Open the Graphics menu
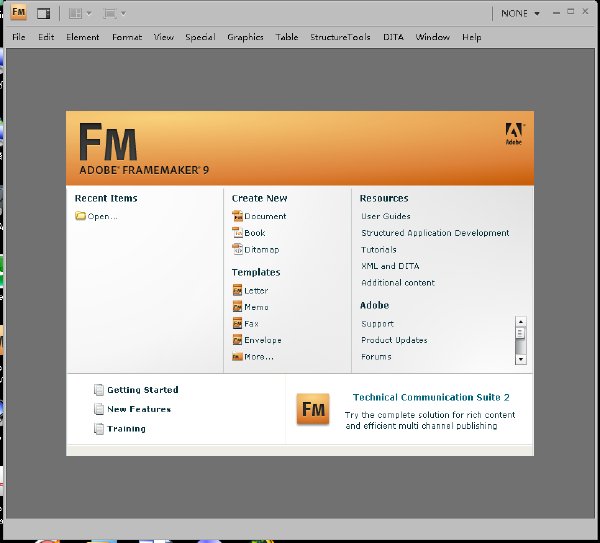600x543 pixels. coord(245,37)
